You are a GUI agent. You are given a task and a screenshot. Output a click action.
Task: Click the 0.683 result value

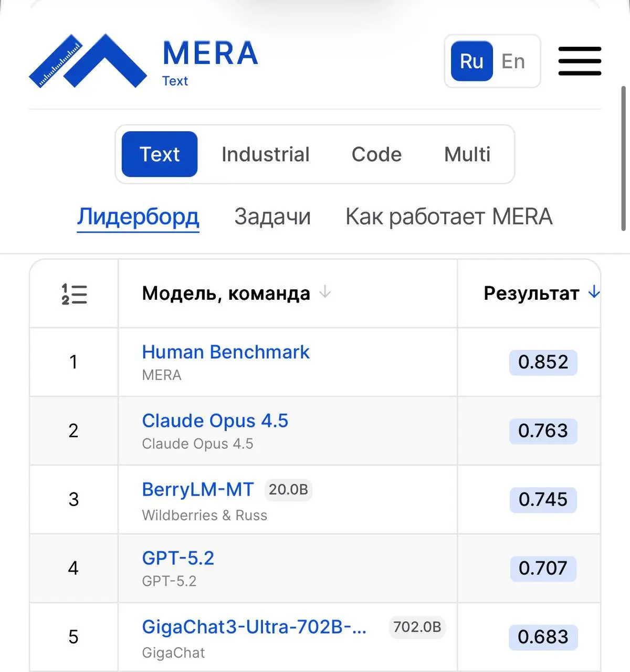pos(543,637)
